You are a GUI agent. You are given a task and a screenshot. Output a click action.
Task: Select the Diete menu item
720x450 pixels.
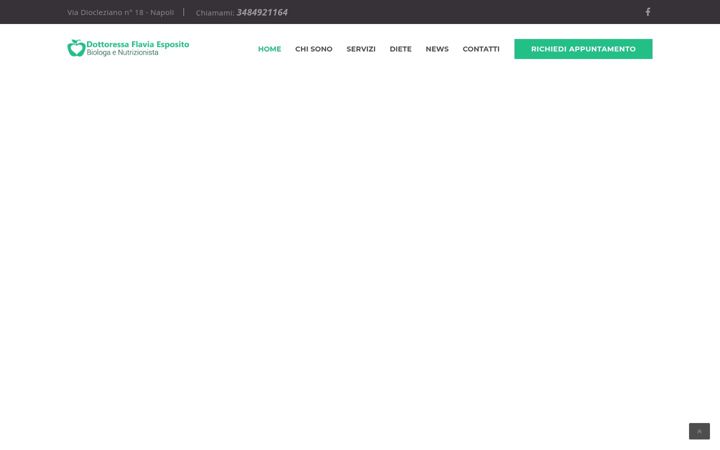click(400, 49)
